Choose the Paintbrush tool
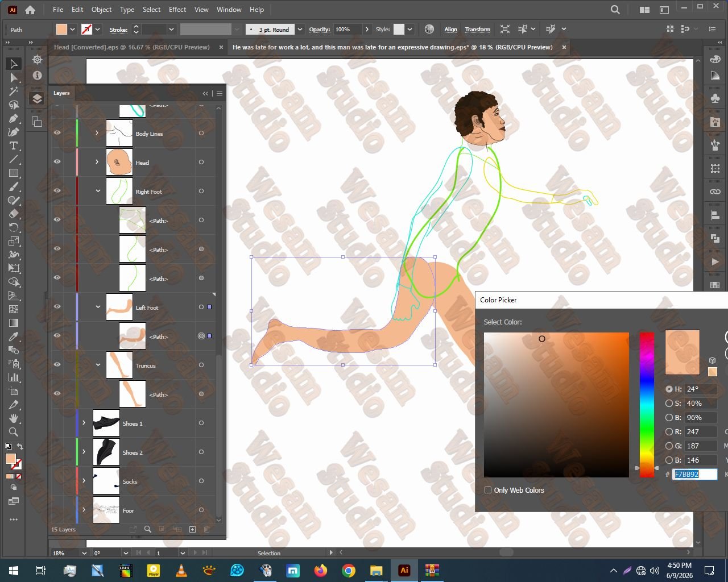Screen dimensions: 728x582 coord(14,186)
